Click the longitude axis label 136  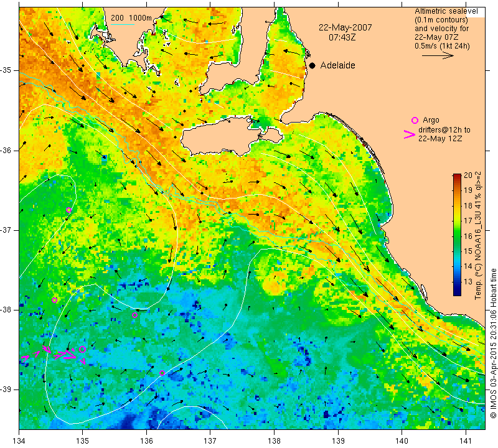click(146, 441)
